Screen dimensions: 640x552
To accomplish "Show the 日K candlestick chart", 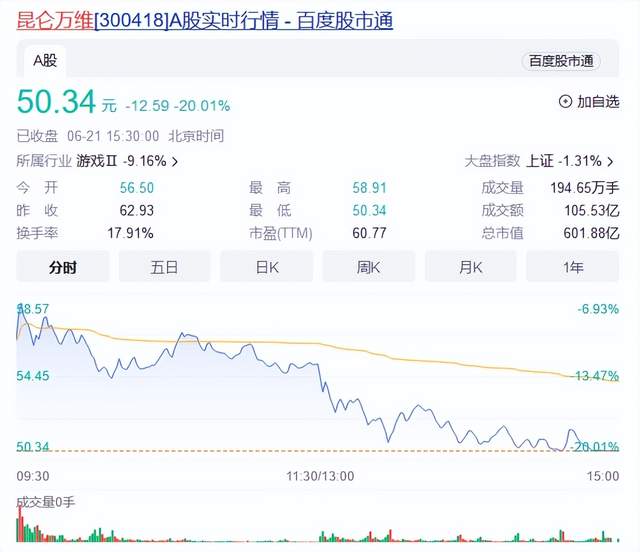I will click(x=267, y=267).
